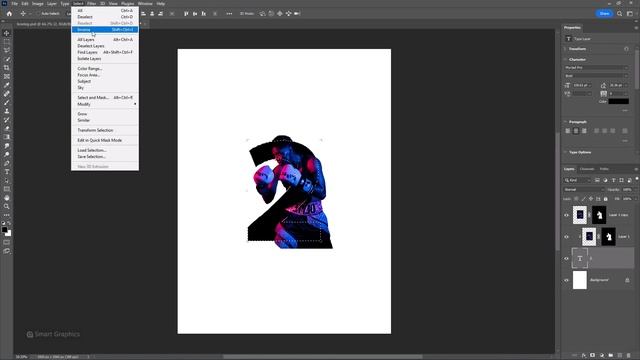Choose Select and Mask... menu entry

(x=105, y=98)
